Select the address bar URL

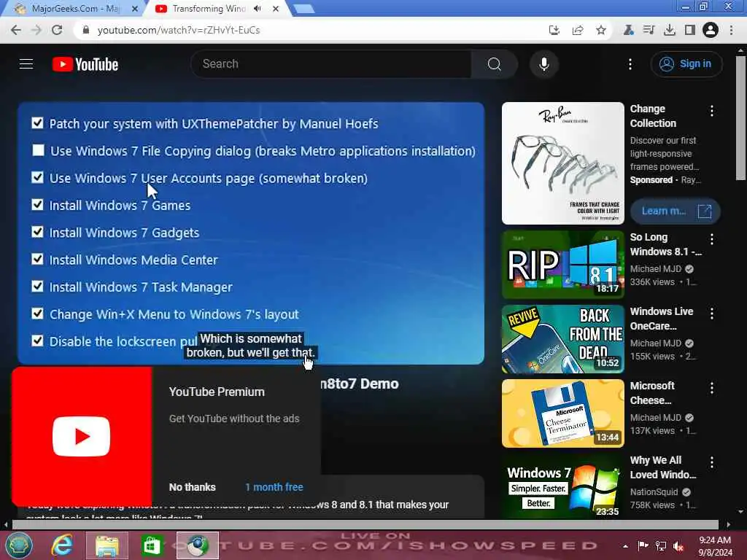[179, 30]
